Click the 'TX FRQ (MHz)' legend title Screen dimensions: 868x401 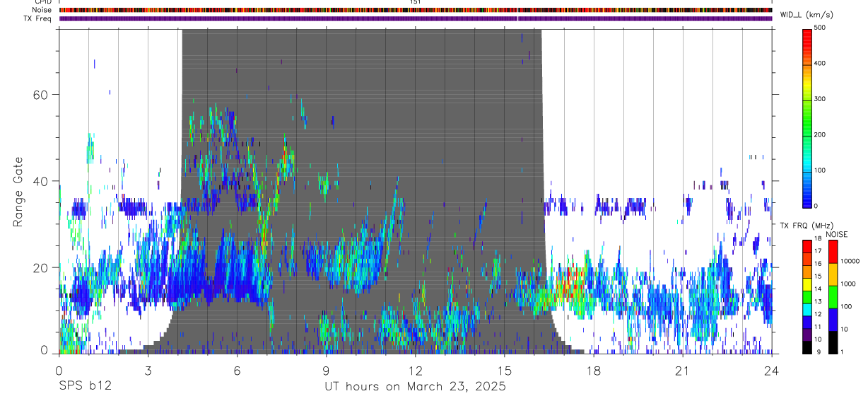tap(806, 226)
